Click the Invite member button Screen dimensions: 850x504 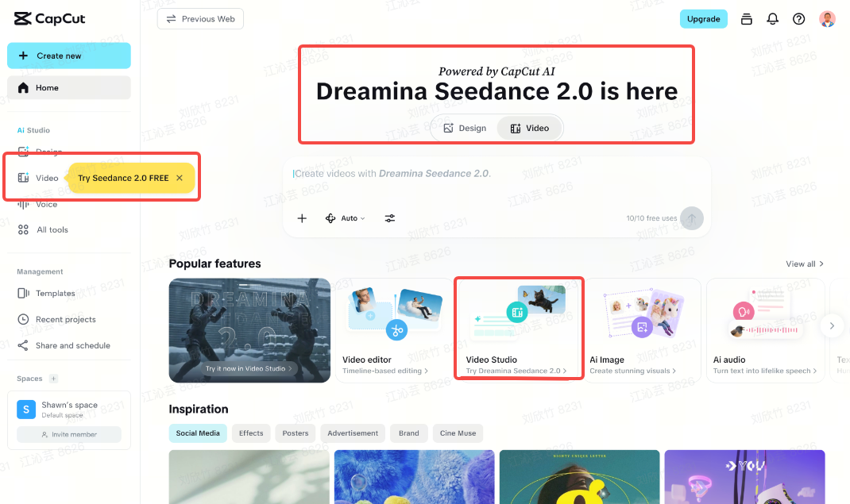pyautogui.click(x=69, y=434)
